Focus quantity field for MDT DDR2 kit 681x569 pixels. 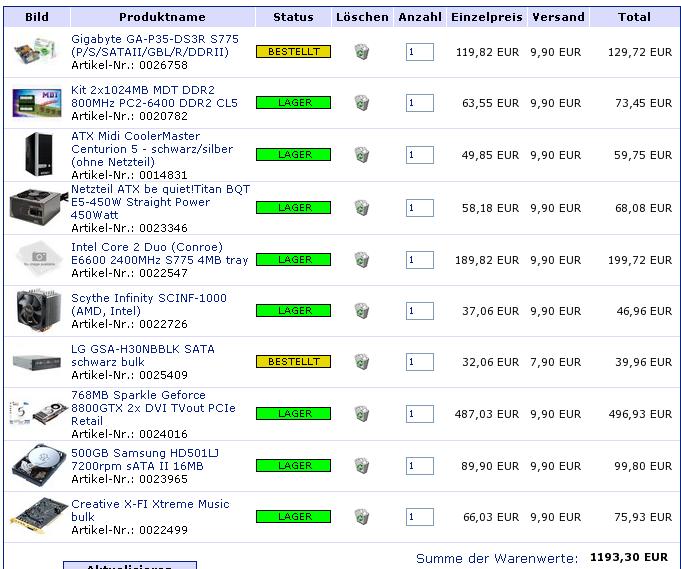tap(420, 103)
